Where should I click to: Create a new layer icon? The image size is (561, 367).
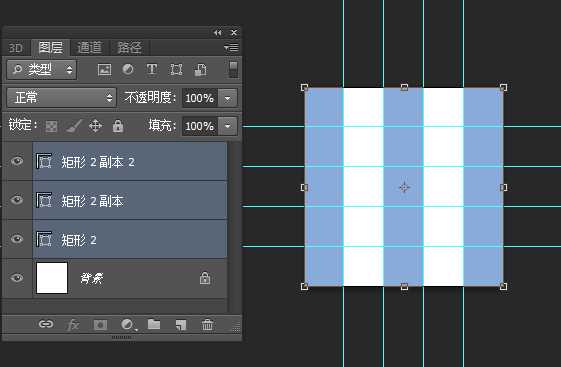181,325
